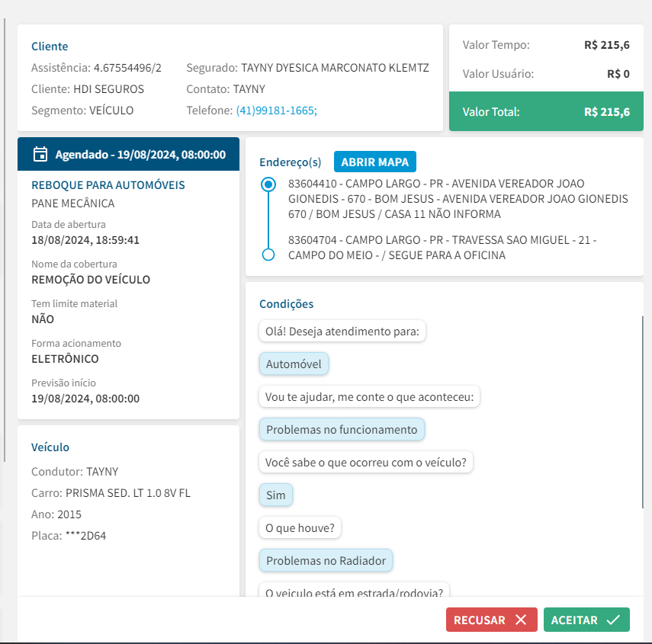The width and height of the screenshot is (652, 644).
Task: Click the Olá! Deseja atendimento para message
Action: [342, 332]
